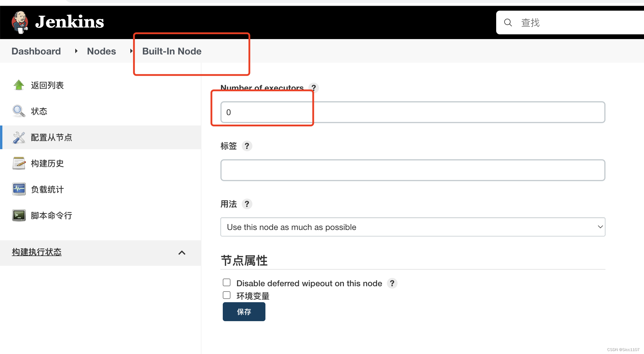Click the Jenkins butler logo icon
Viewport: 644px width, 354px height.
pyautogui.click(x=20, y=22)
